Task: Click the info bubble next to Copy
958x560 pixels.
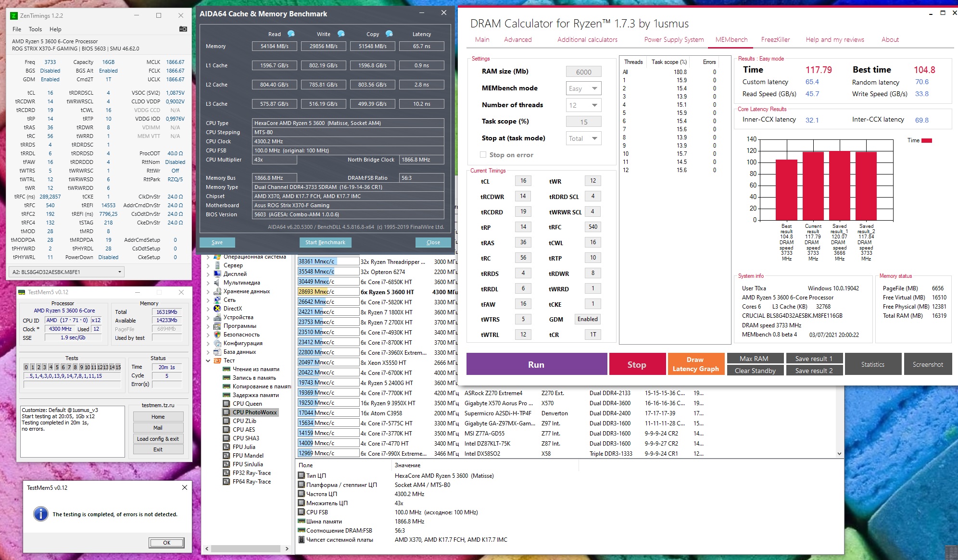Action: coord(389,34)
